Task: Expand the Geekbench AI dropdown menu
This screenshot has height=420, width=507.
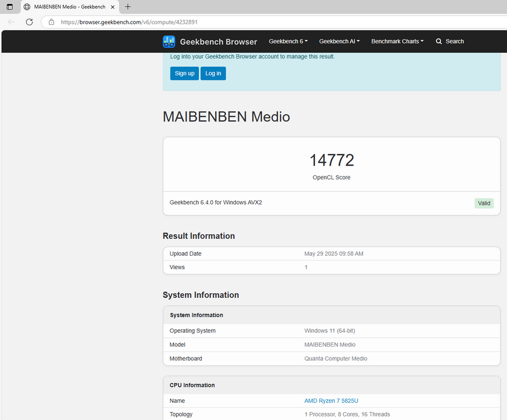Action: point(339,42)
